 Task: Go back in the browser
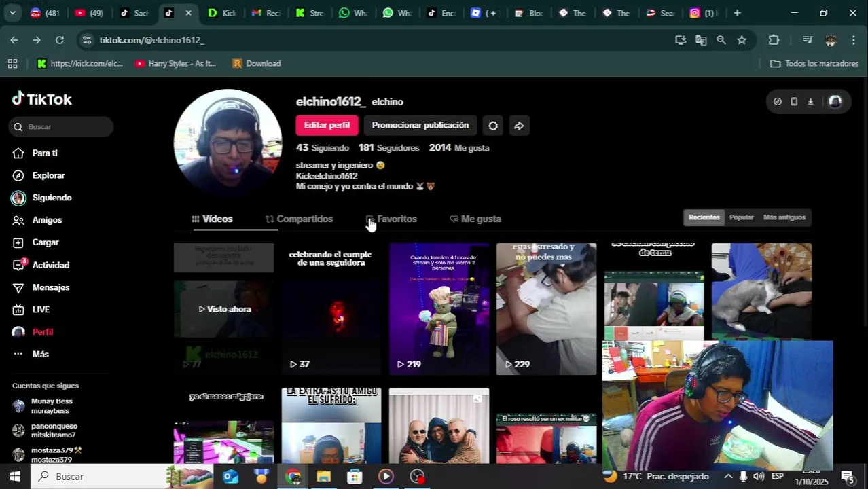click(x=14, y=40)
